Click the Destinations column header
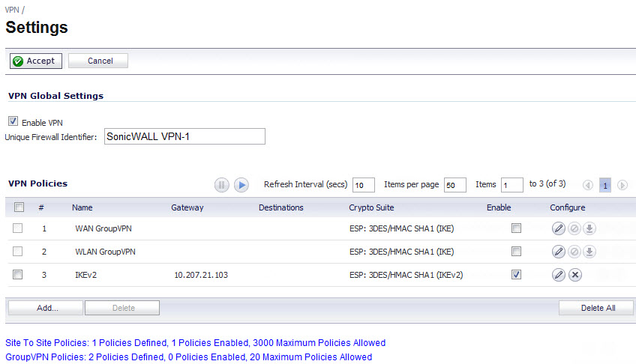The width and height of the screenshot is (636, 364). click(281, 207)
